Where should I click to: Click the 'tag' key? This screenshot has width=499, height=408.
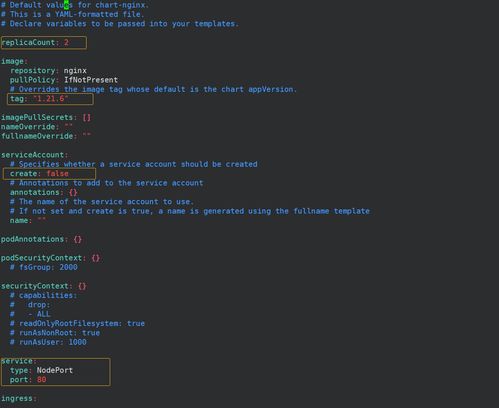pyautogui.click(x=17, y=99)
